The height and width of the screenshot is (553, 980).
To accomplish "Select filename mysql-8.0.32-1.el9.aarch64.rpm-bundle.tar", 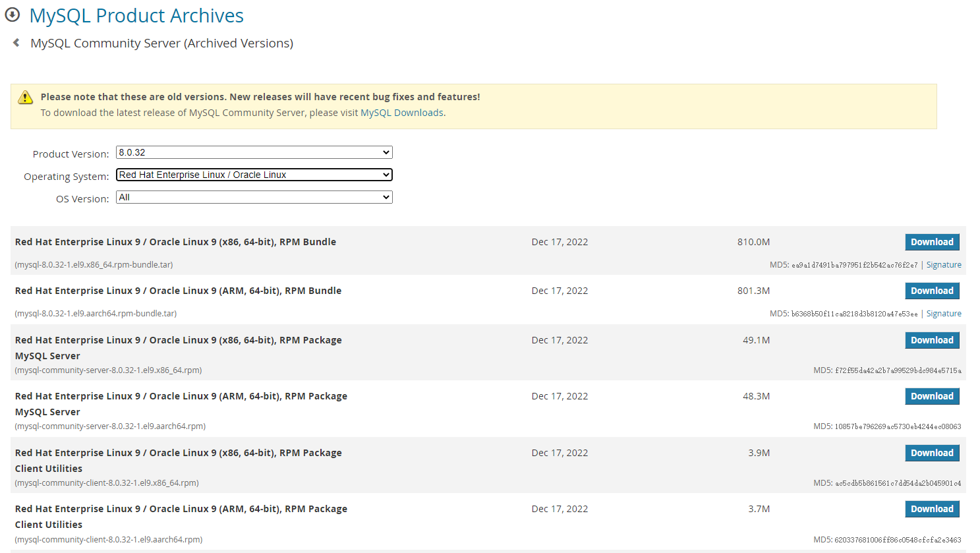I will point(96,314).
